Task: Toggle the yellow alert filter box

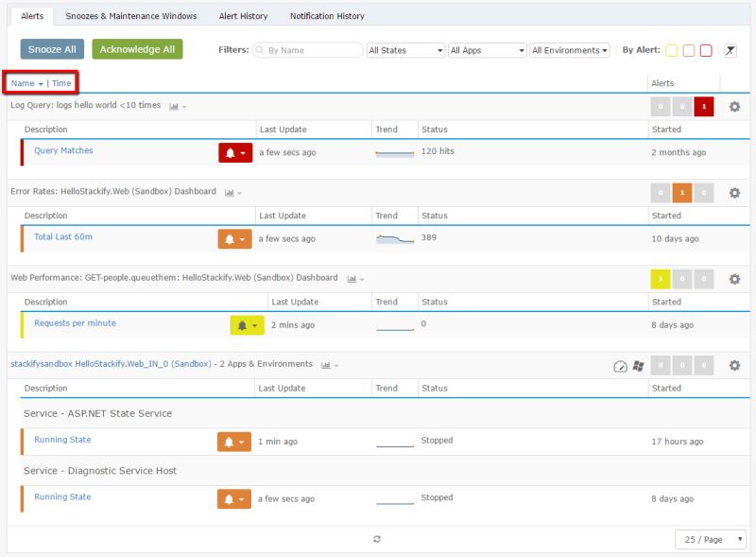Action: pos(671,50)
